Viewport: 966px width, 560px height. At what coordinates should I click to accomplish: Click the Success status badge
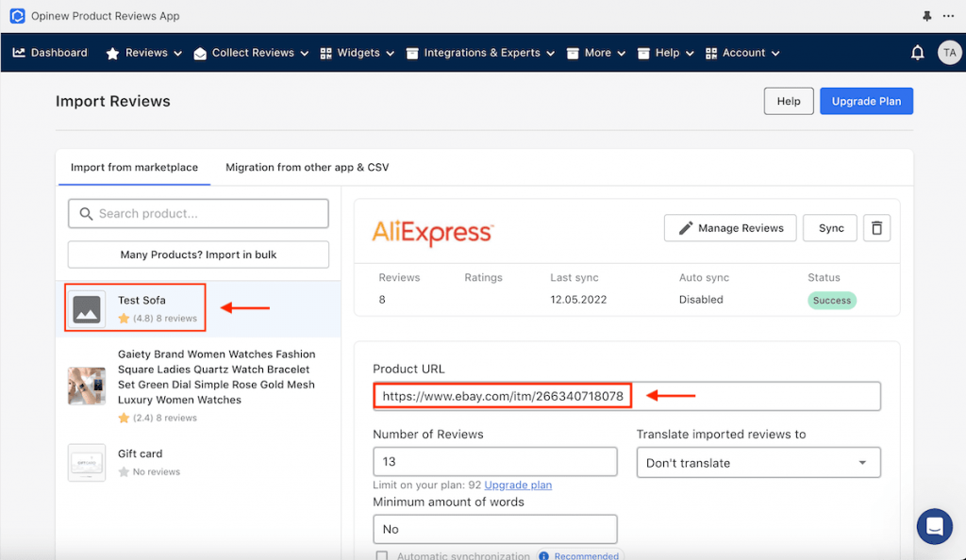pos(832,301)
